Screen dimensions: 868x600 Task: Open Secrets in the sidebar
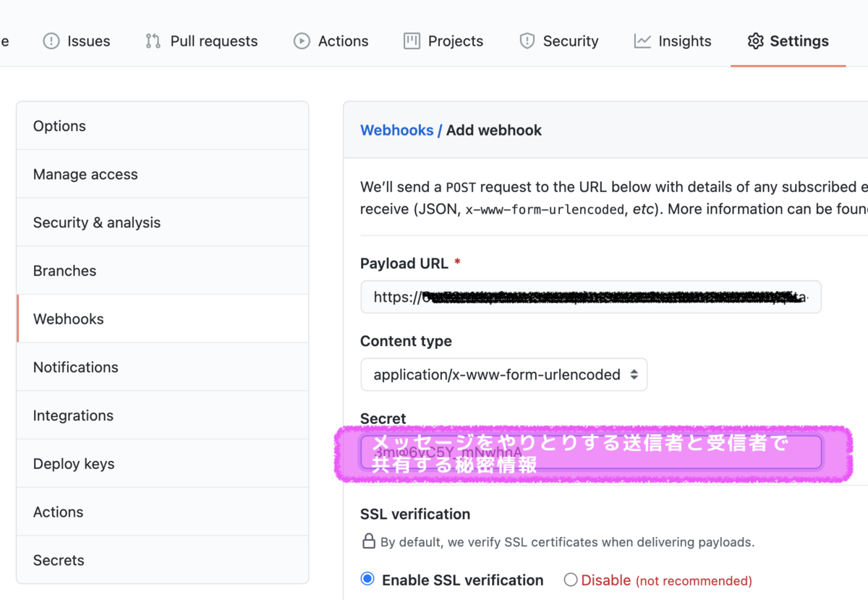(163, 560)
